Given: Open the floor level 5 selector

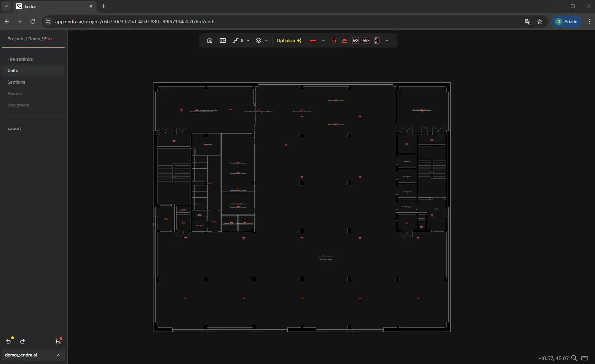Looking at the screenshot, I should tap(241, 41).
